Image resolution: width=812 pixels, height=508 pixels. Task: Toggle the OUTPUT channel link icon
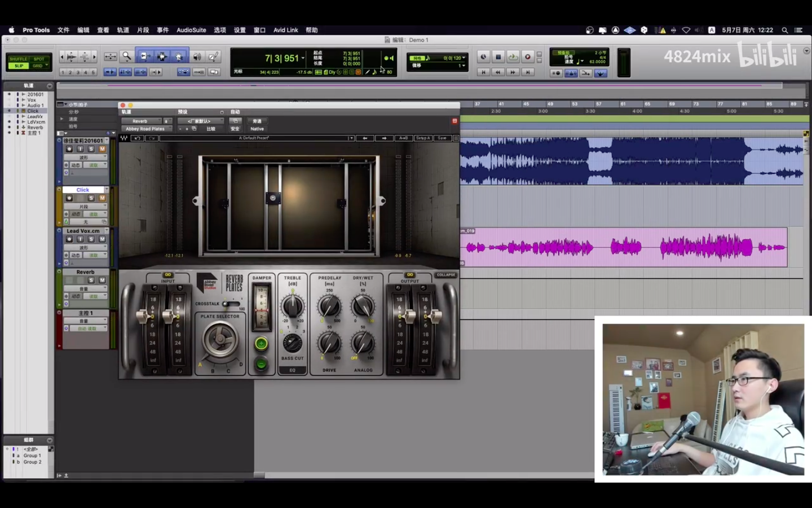pos(410,275)
